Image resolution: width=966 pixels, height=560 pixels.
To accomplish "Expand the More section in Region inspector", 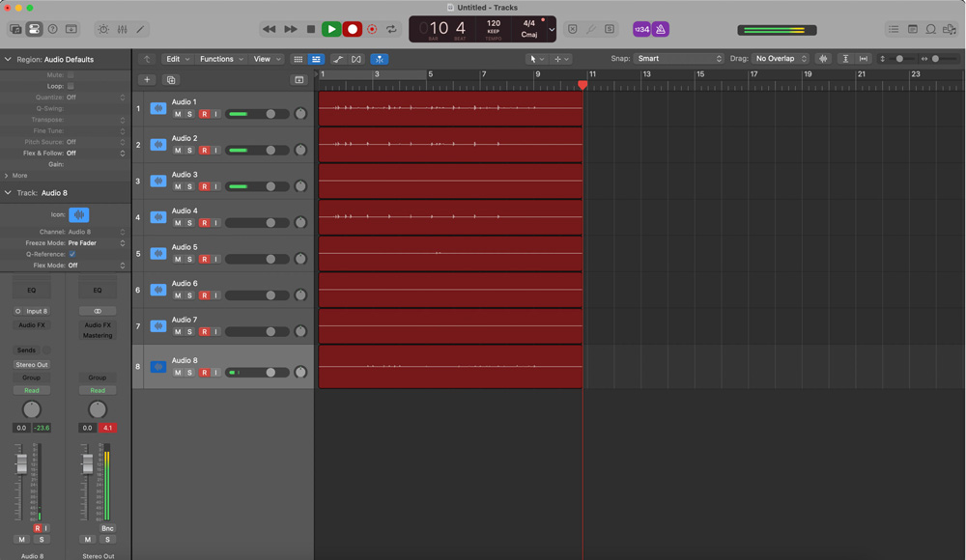I will pos(16,176).
